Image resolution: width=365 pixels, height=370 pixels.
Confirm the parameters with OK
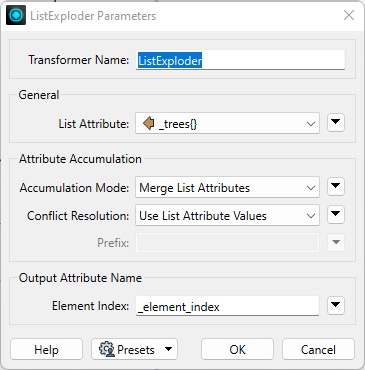coord(237,349)
